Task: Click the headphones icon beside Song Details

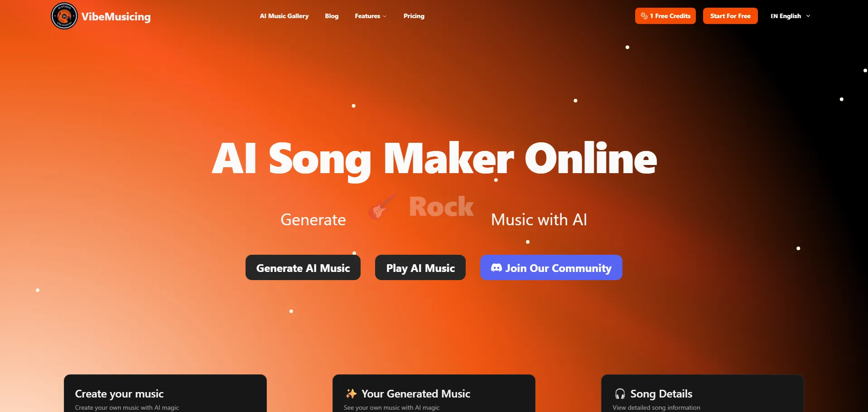Action: tap(620, 393)
